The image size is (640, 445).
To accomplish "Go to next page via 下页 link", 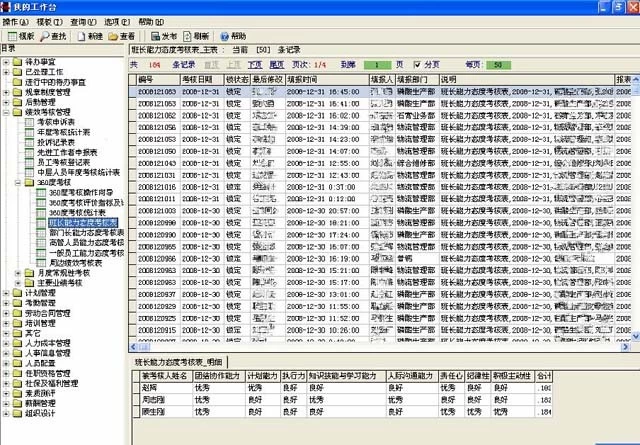I will [255, 63].
